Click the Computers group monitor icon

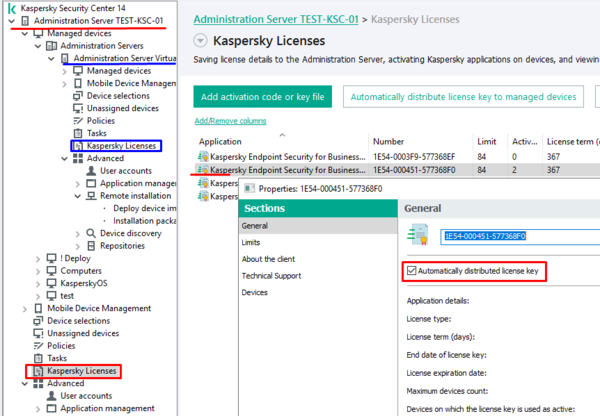pyautogui.click(x=51, y=271)
